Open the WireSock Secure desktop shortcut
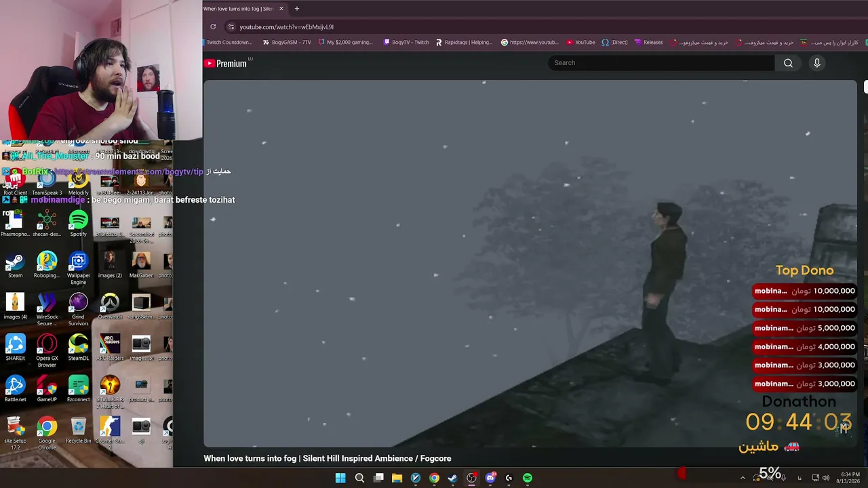The image size is (868, 488). pyautogui.click(x=47, y=310)
